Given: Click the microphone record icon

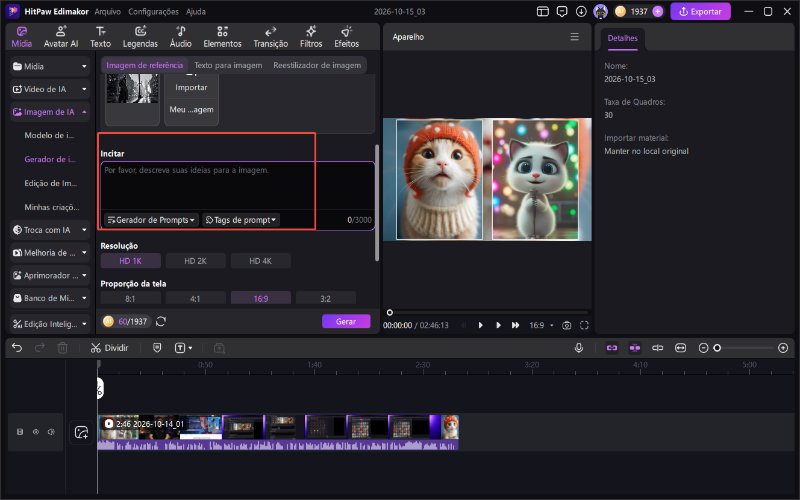Looking at the screenshot, I should coord(579,348).
